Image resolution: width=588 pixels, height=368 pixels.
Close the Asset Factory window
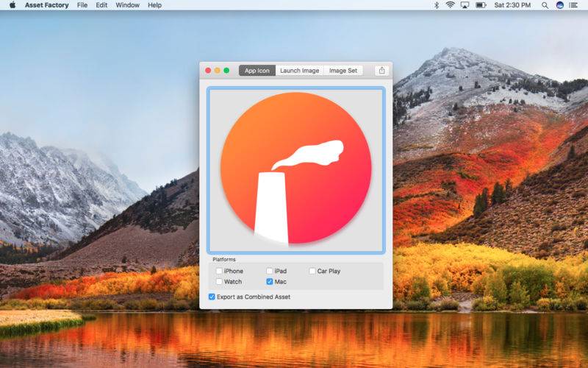(x=208, y=70)
